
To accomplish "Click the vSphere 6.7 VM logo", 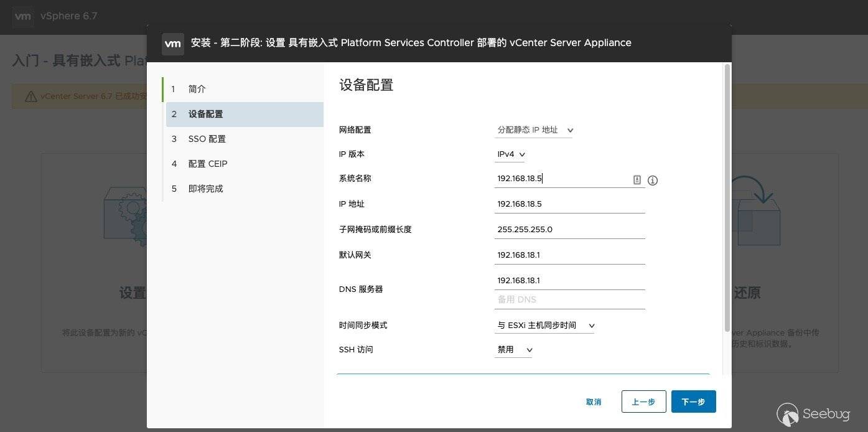I will [x=23, y=17].
